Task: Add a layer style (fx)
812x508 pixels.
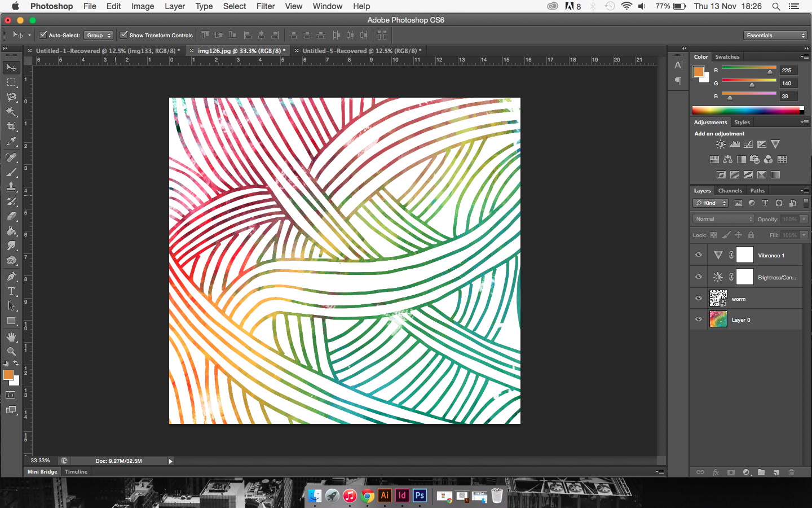Action: (716, 472)
